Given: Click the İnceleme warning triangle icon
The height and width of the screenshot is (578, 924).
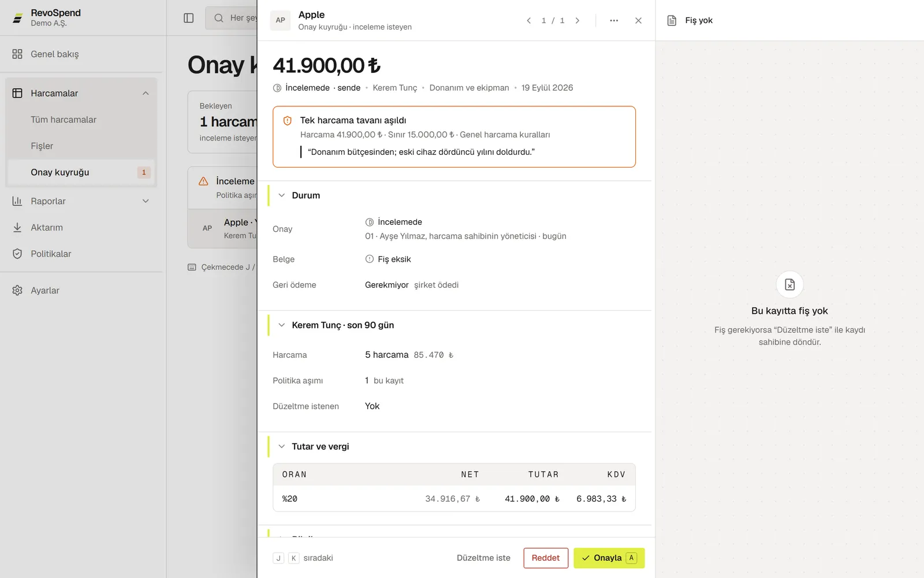Looking at the screenshot, I should (x=203, y=181).
